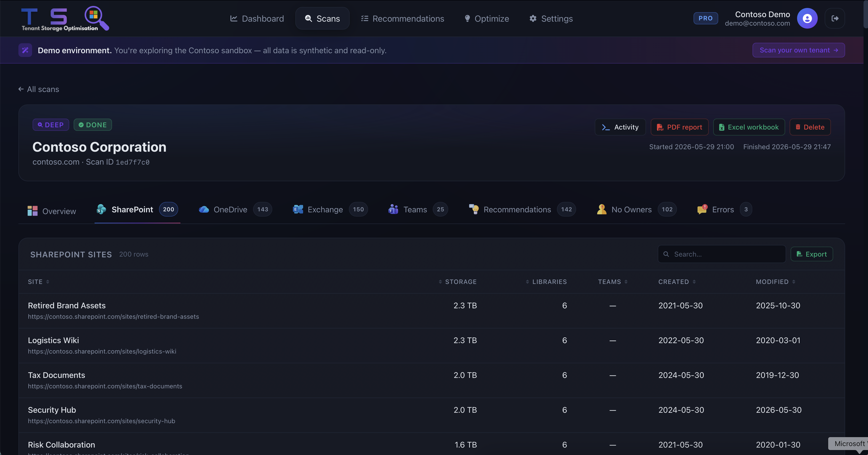Open the Activity log
The width and height of the screenshot is (868, 455).
click(620, 127)
